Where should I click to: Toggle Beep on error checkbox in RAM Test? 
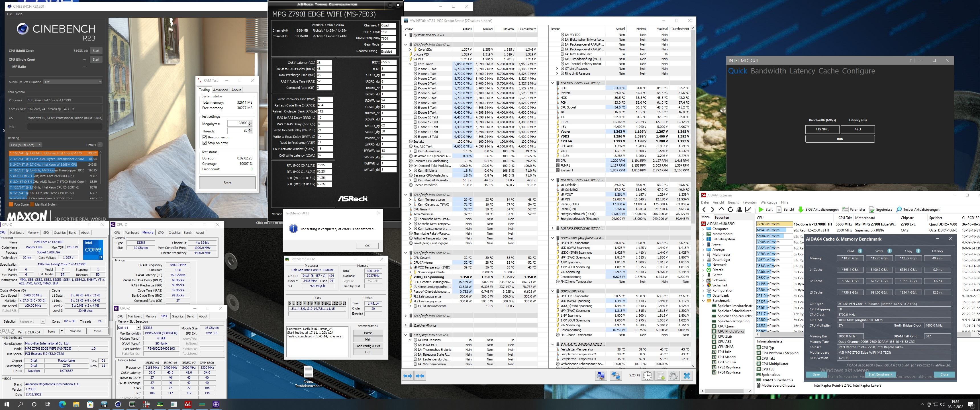(205, 137)
